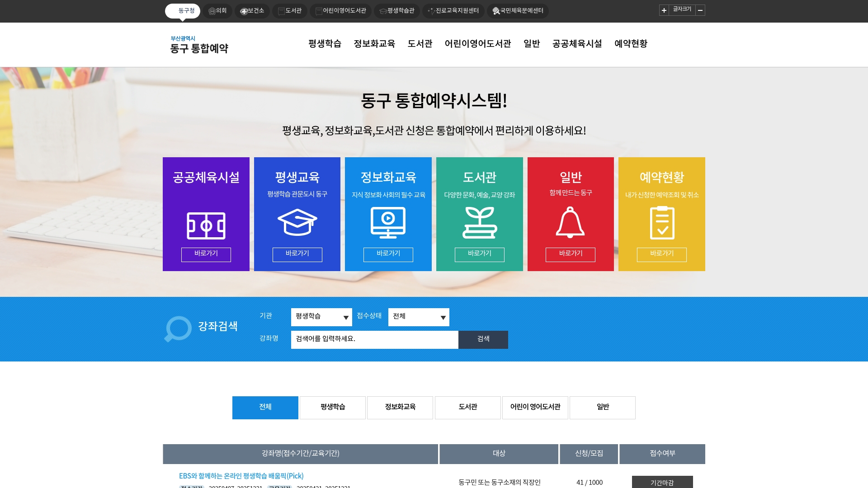The height and width of the screenshot is (488, 868).
Task: Select the 정보화교육 course list tab
Action: click(x=400, y=408)
